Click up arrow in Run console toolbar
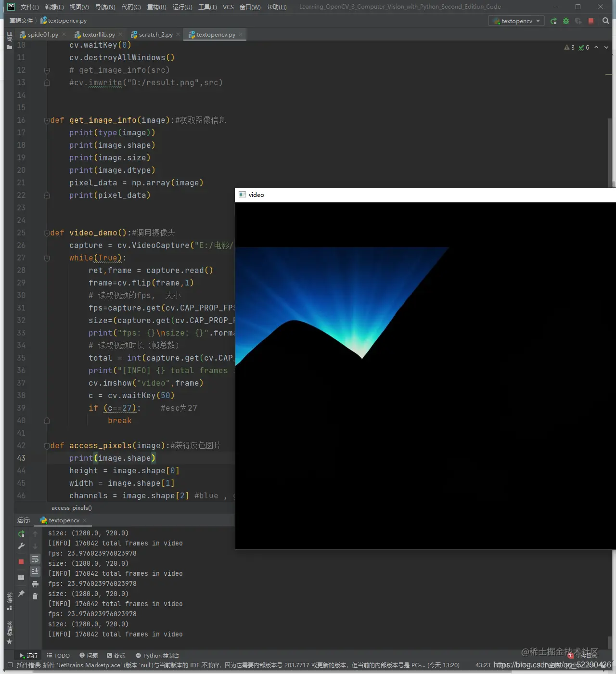The image size is (616, 674). [x=35, y=533]
